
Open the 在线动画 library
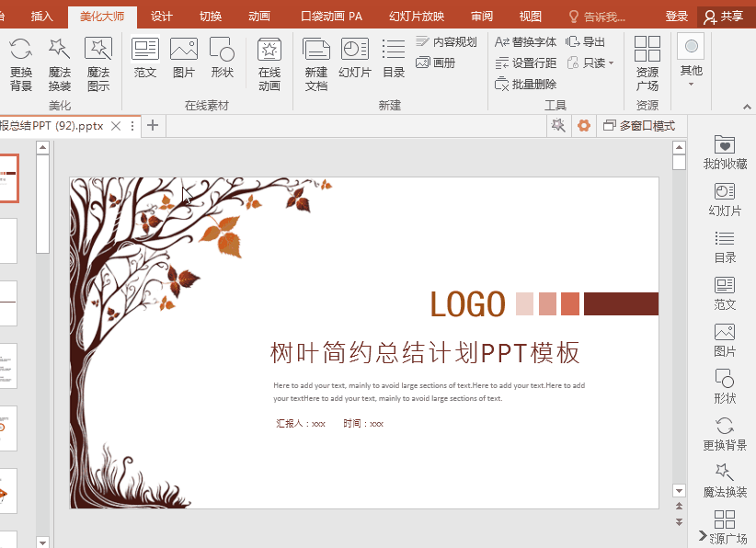[x=269, y=64]
